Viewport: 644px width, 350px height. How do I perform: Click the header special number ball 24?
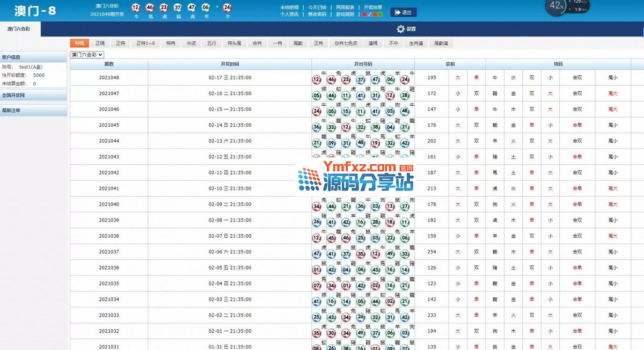click(x=227, y=8)
